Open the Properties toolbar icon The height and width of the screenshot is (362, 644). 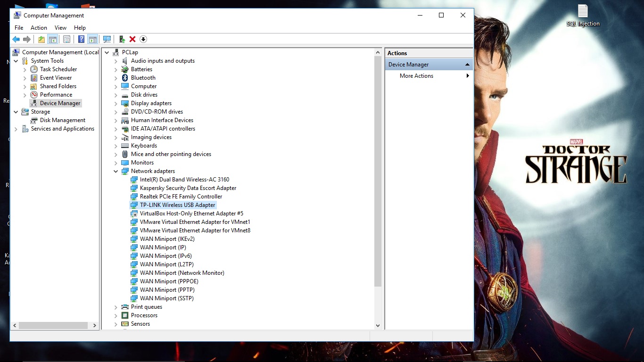[66, 39]
